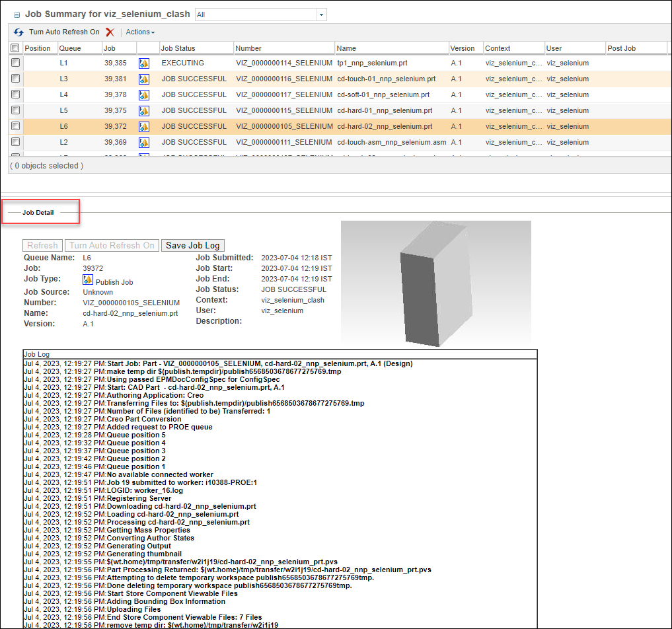This screenshot has height=629, width=672.
Task: Check the L6 queue row checkbox
Action: point(16,126)
